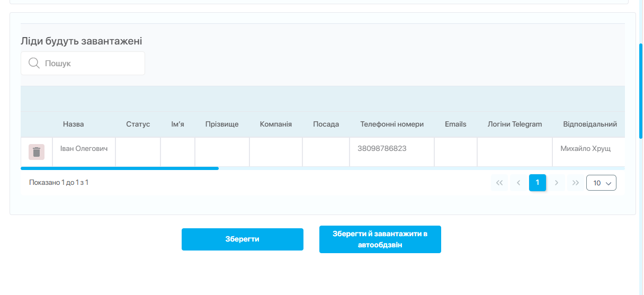The width and height of the screenshot is (644, 295).
Task: Click the Показано 1 до 1 з 1 text
Action: [59, 183]
